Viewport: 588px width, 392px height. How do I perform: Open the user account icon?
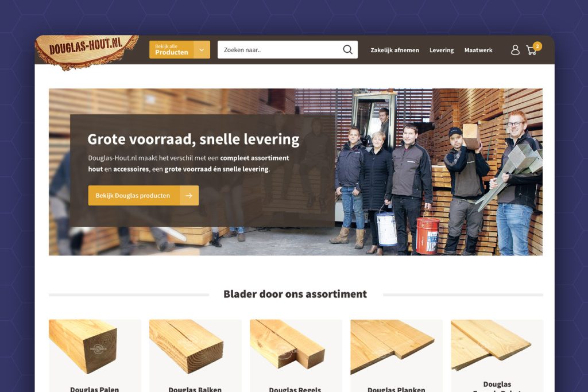(x=515, y=50)
